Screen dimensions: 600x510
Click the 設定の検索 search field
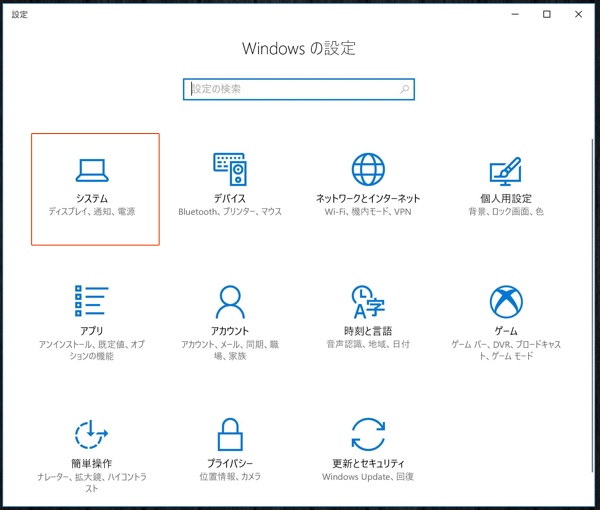pyautogui.click(x=299, y=89)
